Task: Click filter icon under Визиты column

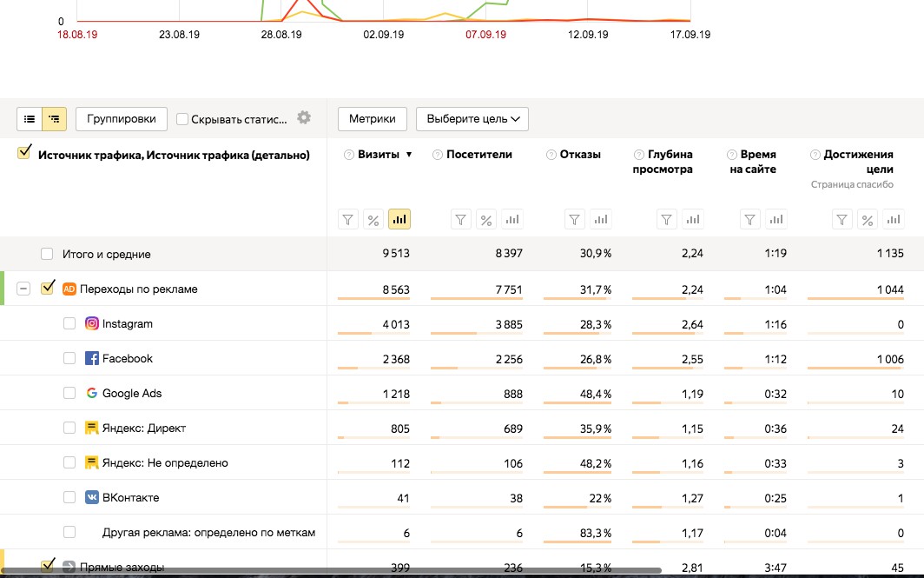Action: click(x=348, y=220)
